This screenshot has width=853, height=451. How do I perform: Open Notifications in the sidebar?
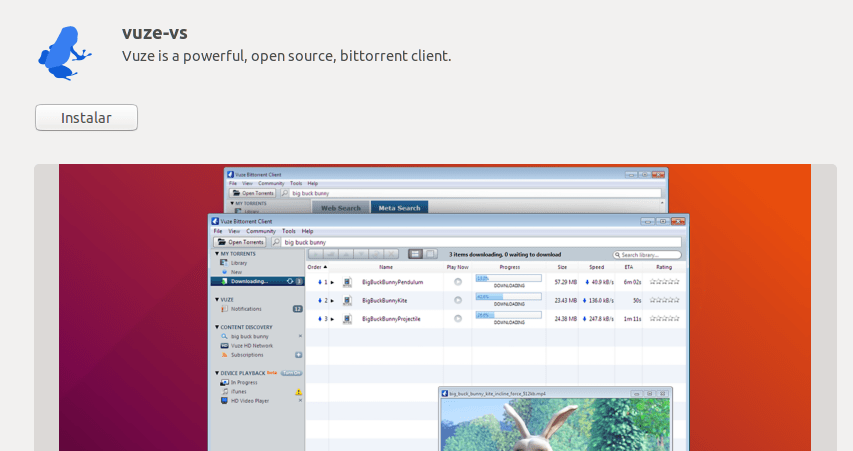pyautogui.click(x=245, y=309)
